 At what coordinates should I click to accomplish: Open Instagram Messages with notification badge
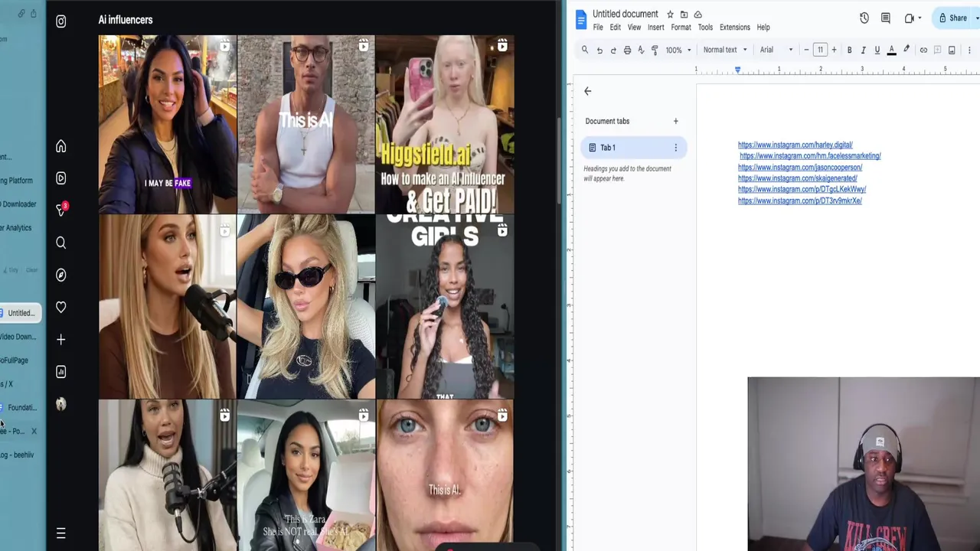61,210
